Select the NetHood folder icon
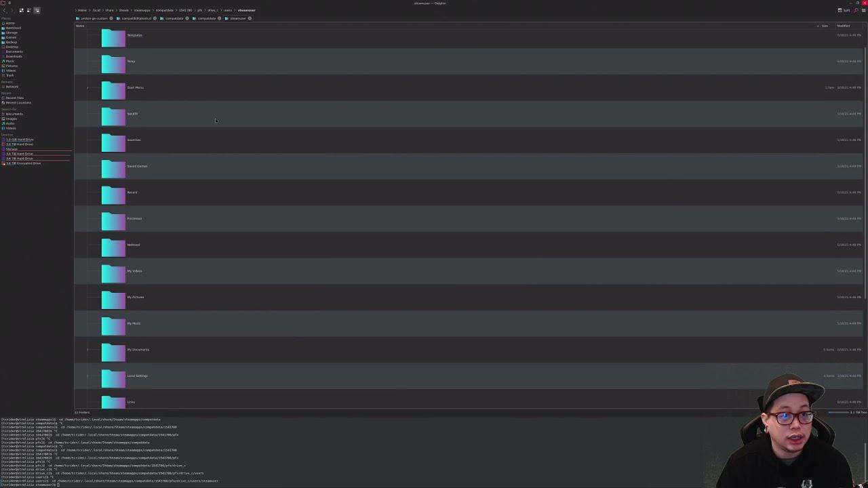The image size is (868, 488). 113,247
